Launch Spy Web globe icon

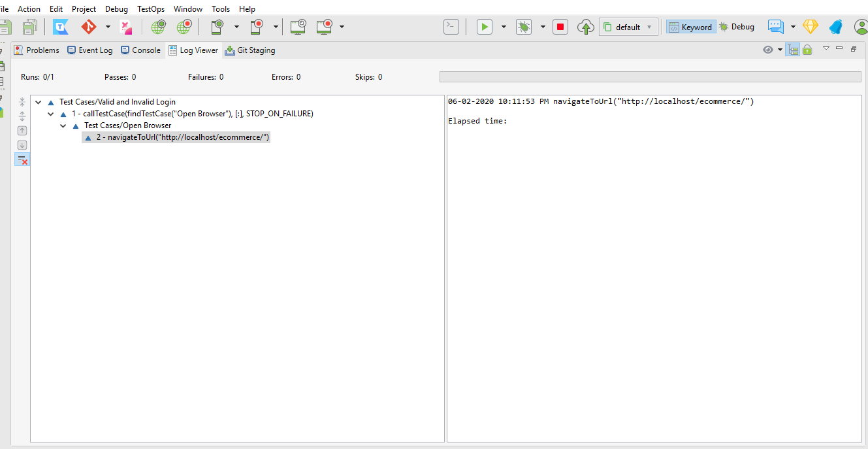point(158,27)
